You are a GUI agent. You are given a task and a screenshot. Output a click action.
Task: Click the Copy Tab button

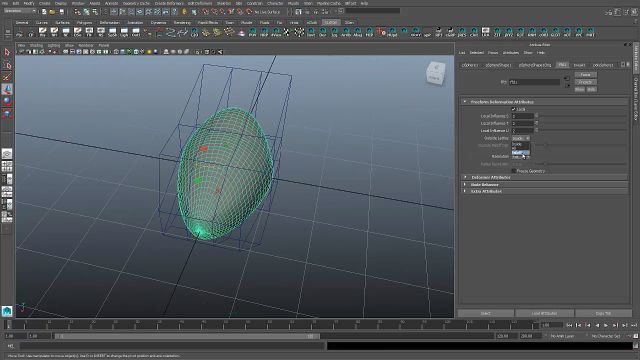603,313
